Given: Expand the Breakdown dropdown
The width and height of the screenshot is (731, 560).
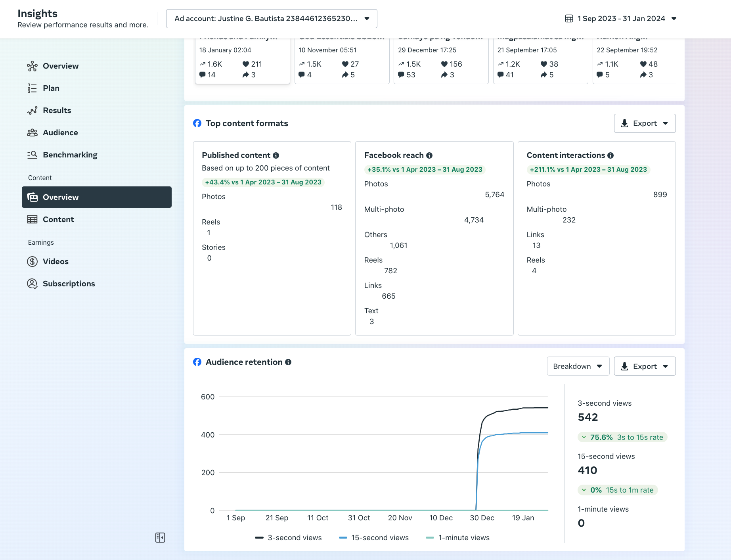Looking at the screenshot, I should coord(578,366).
